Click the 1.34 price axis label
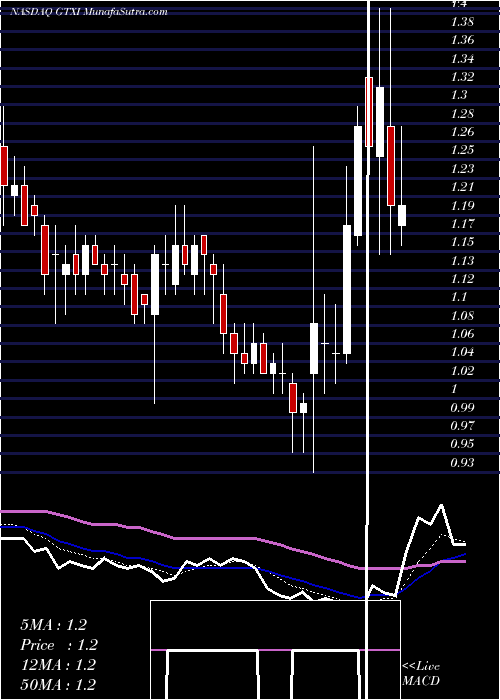500x700 pixels. [462, 58]
